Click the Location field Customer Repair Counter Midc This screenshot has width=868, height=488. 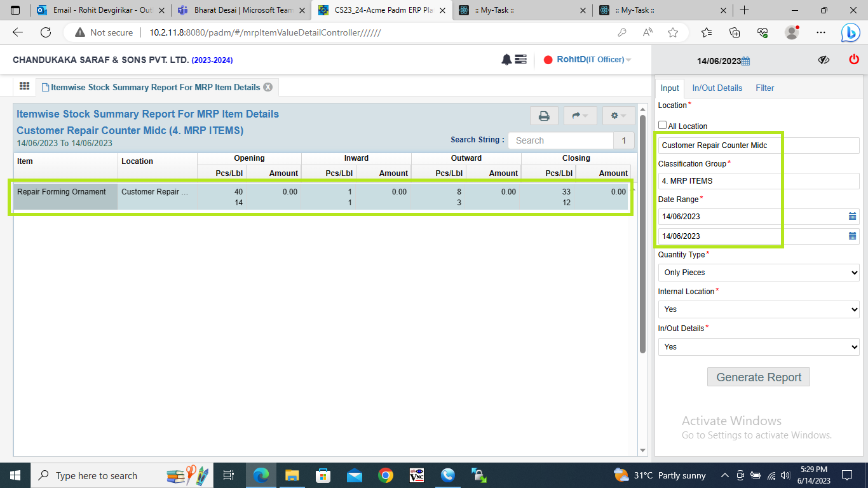tap(759, 146)
